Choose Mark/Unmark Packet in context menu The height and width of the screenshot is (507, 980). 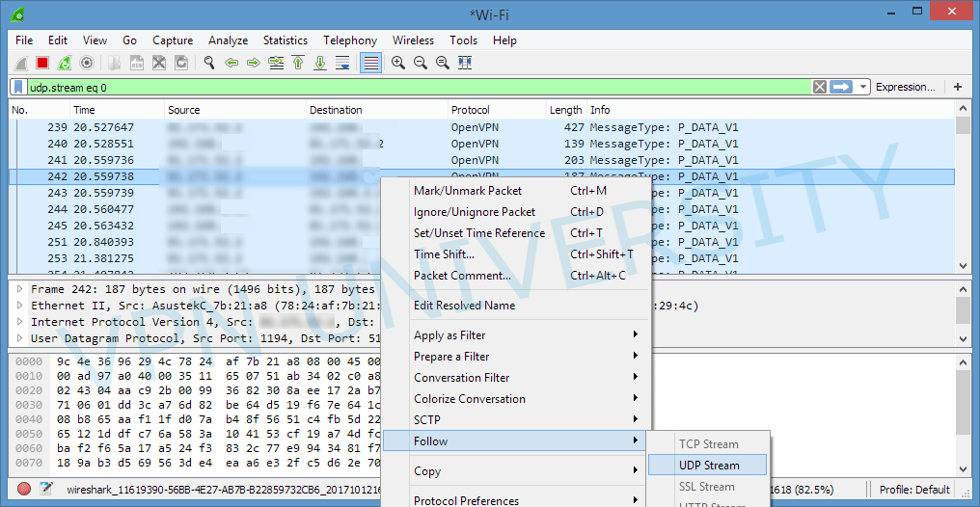click(x=516, y=191)
